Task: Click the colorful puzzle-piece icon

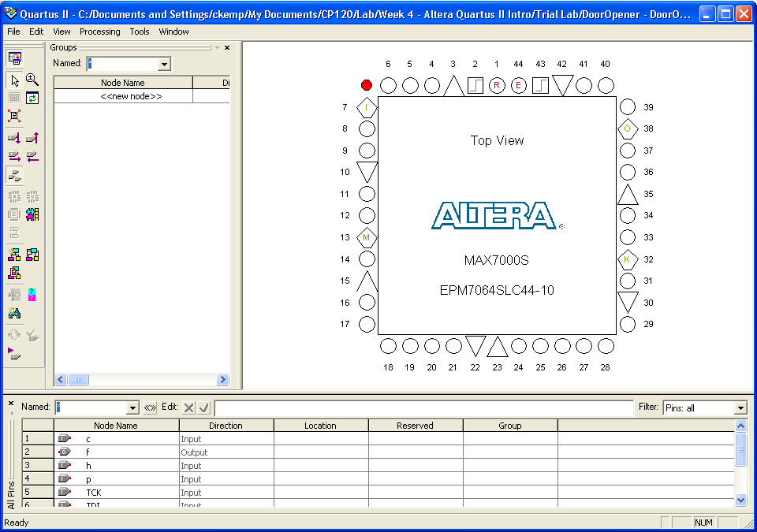Action: (32, 214)
